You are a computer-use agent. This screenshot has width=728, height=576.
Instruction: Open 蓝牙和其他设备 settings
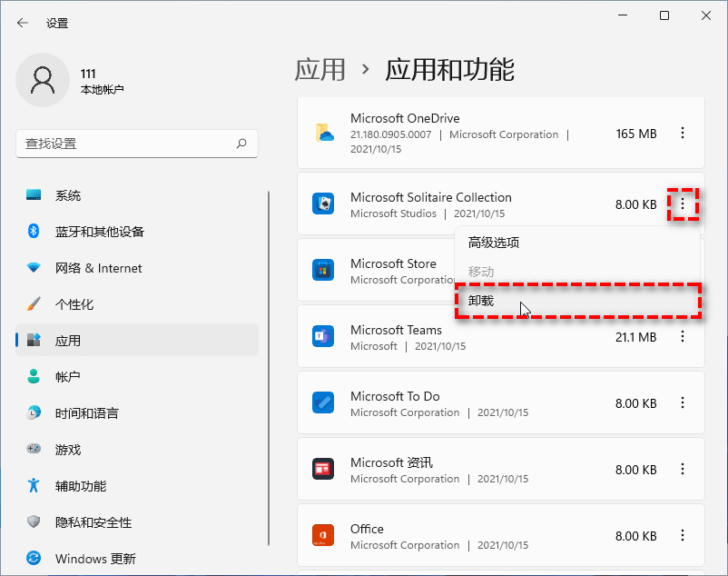(137, 232)
